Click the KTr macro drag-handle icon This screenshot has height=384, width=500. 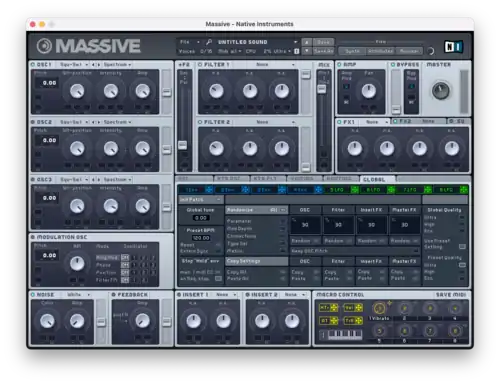pos(334,308)
